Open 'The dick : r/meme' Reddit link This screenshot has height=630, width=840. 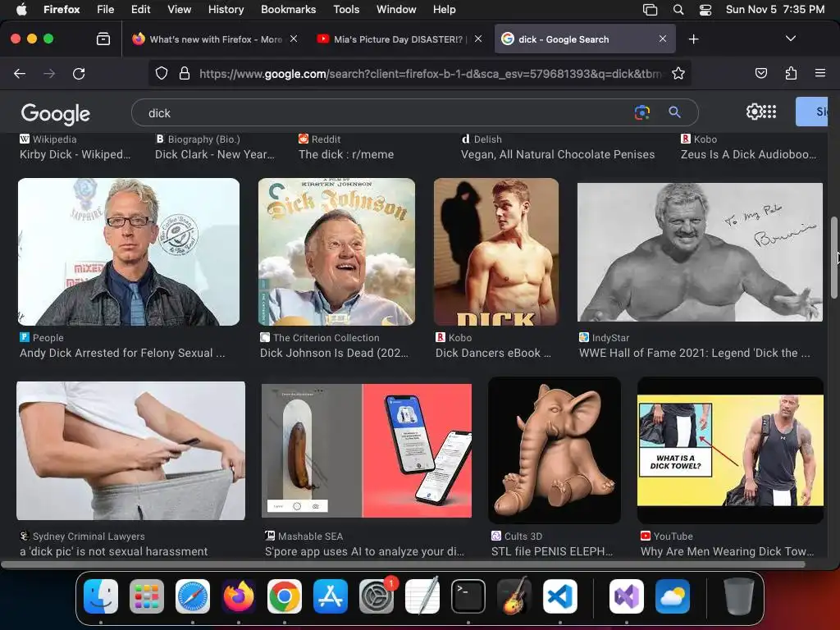coord(346,154)
